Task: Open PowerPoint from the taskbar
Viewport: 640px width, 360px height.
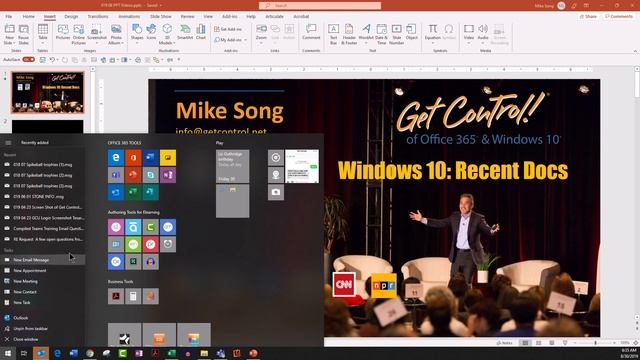Action: [253, 353]
